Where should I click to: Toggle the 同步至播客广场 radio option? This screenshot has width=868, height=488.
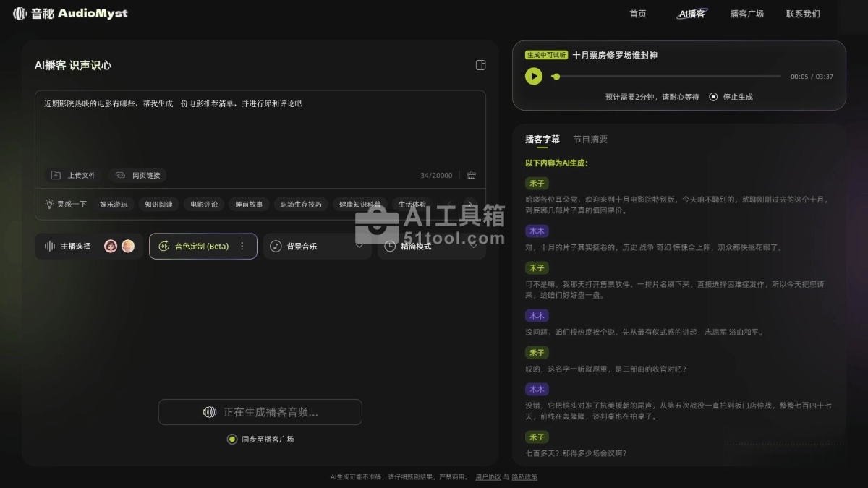pos(231,439)
